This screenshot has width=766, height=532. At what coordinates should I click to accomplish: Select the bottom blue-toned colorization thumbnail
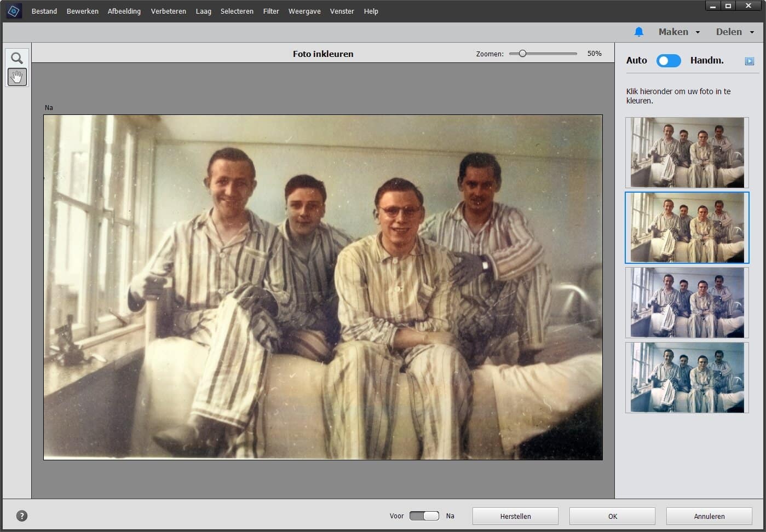pos(686,378)
